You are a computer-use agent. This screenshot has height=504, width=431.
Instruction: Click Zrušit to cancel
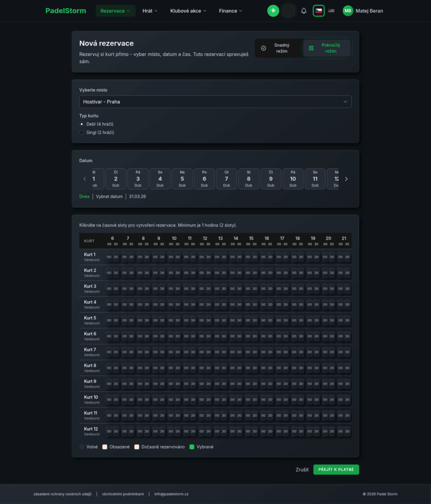pos(302,470)
